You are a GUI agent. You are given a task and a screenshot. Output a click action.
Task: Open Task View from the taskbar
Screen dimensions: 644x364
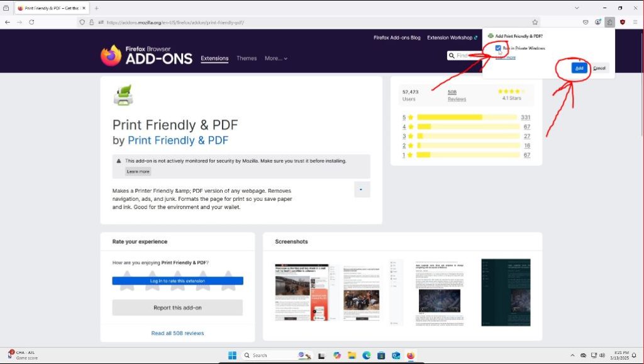(x=321, y=356)
